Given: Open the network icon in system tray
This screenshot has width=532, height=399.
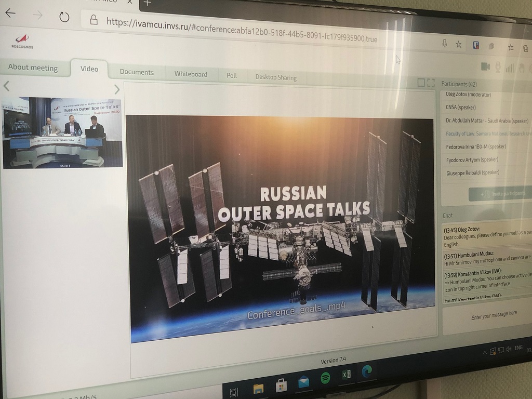Looking at the screenshot, I should pos(501,350).
